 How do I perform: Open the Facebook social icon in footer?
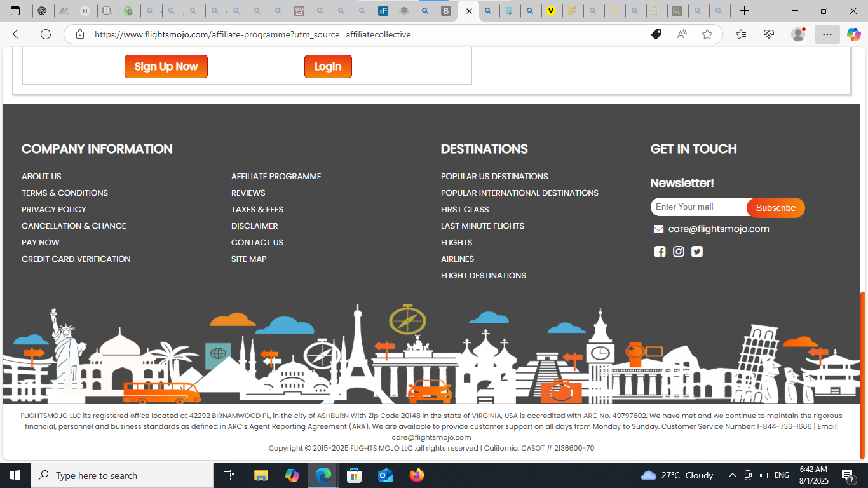coord(660,252)
